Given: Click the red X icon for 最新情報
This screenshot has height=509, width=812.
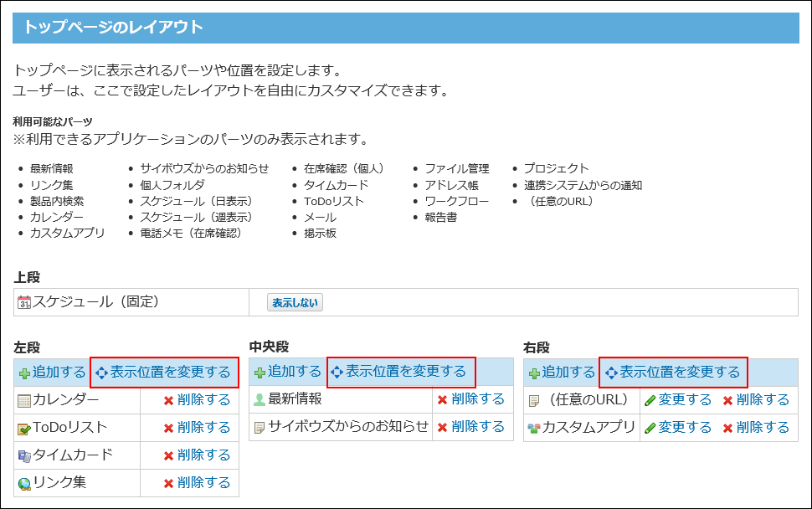Looking at the screenshot, I should coord(442,399).
